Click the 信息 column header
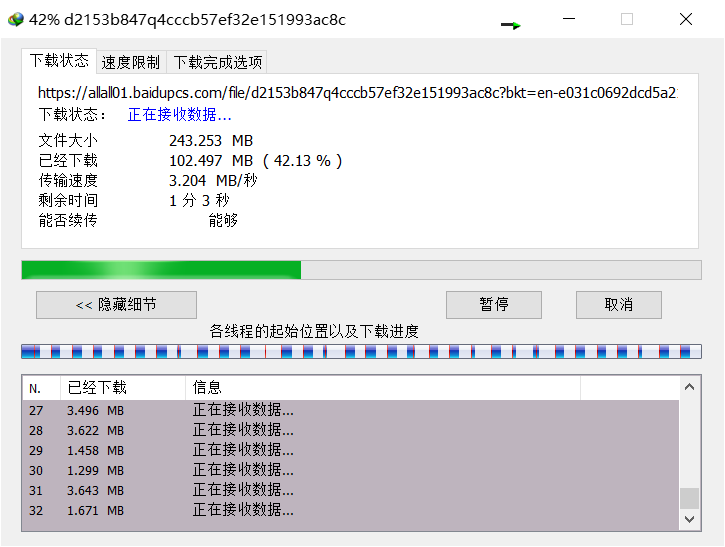The width and height of the screenshot is (725, 547). 383,388
